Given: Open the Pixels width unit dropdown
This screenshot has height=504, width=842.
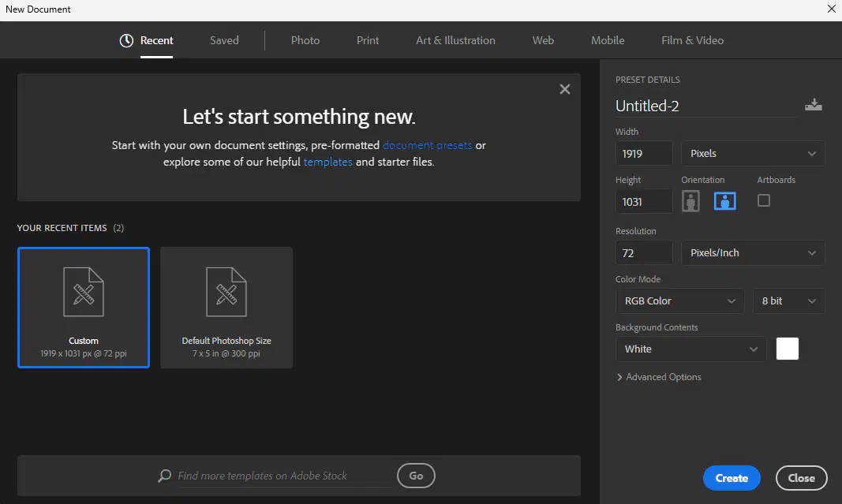Looking at the screenshot, I should pyautogui.click(x=753, y=154).
